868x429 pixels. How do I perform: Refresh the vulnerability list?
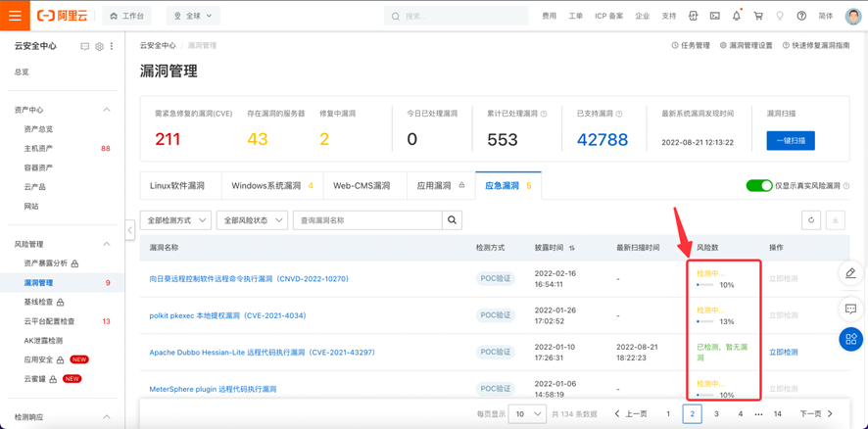click(x=811, y=219)
